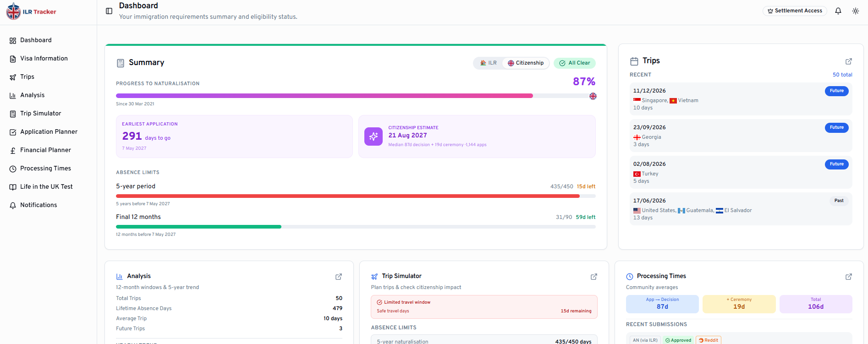Click the bar chart icon beside sidebar Analysis

pyautogui.click(x=13, y=96)
